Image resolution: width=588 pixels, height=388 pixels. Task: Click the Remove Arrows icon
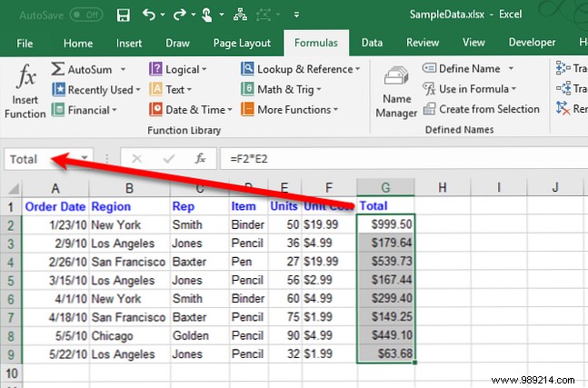563,108
